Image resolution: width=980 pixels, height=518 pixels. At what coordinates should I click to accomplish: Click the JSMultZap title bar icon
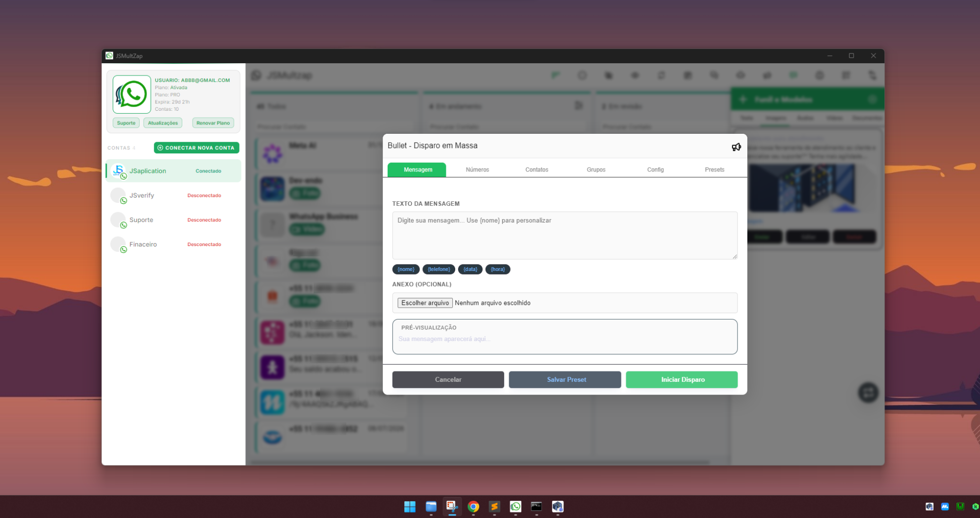point(109,56)
